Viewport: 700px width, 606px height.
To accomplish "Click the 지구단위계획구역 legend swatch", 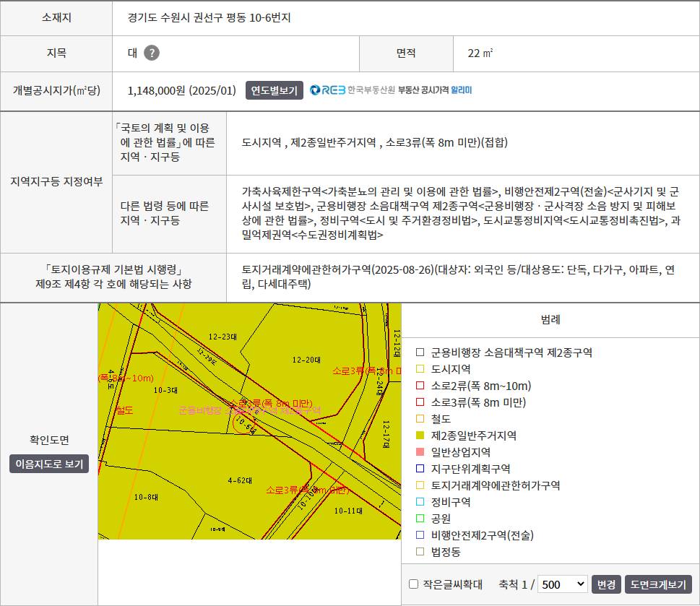I will coord(420,469).
